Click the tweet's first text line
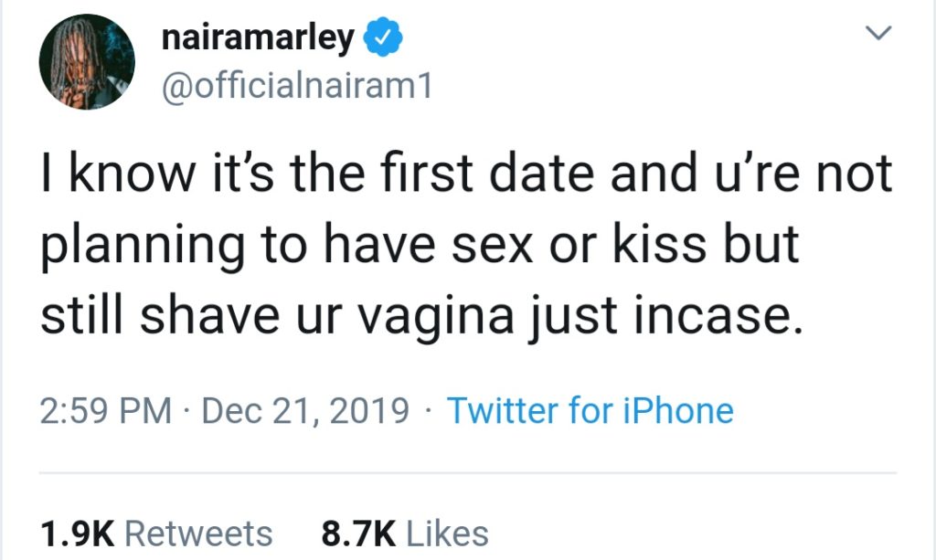The width and height of the screenshot is (936, 560). (465, 174)
